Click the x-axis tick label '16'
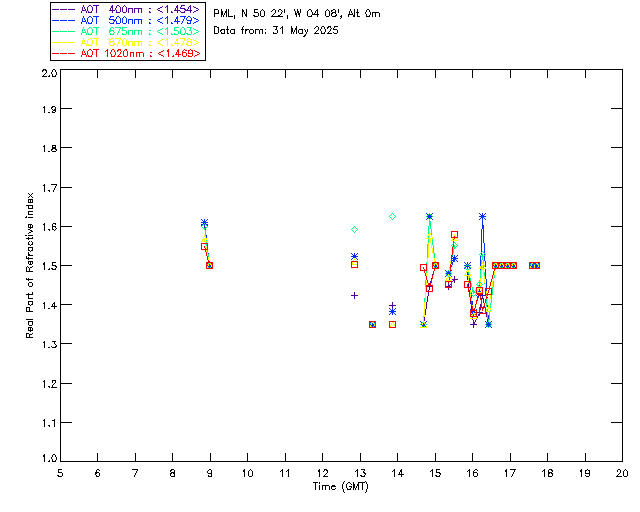This screenshot has width=640, height=512. tap(473, 473)
